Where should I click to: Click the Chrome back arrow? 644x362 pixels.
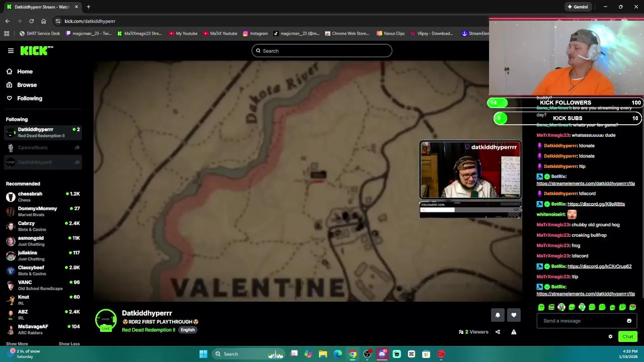click(7, 21)
